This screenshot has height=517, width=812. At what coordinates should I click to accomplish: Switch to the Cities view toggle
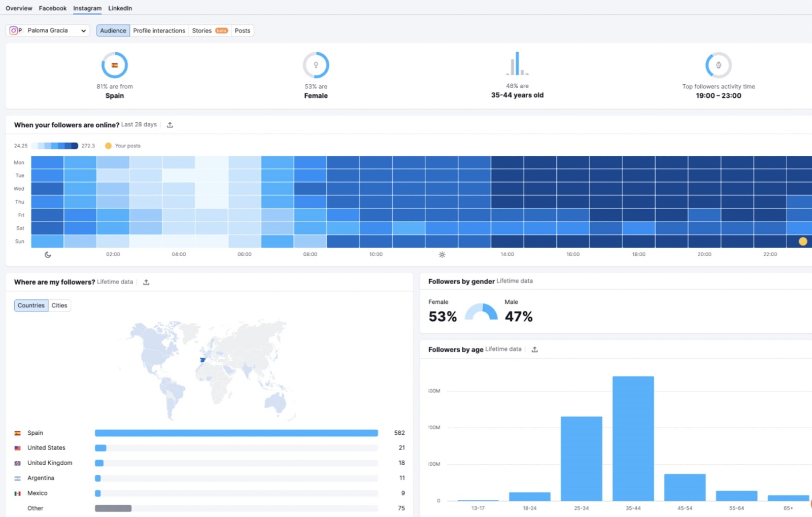pos(59,305)
